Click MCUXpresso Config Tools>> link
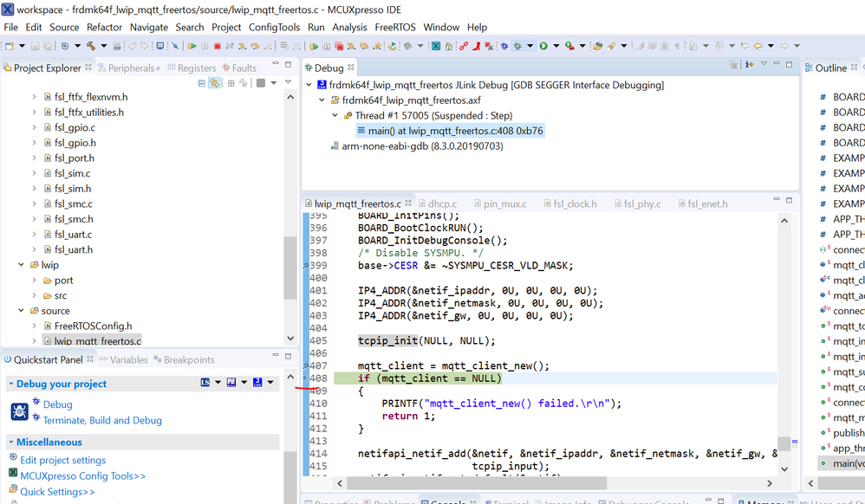The width and height of the screenshot is (865, 504). coord(82,476)
